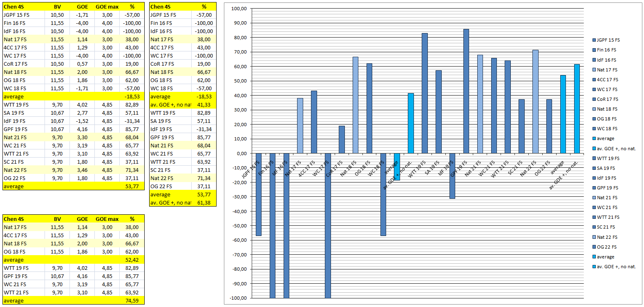Viewport: 644px width, 307px height.
Task: Select the OG 22 FS legend entry
Action: [x=606, y=247]
